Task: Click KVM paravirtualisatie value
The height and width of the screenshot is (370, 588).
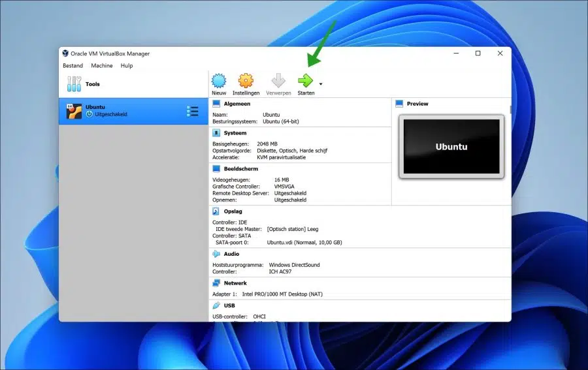Action: (x=281, y=157)
